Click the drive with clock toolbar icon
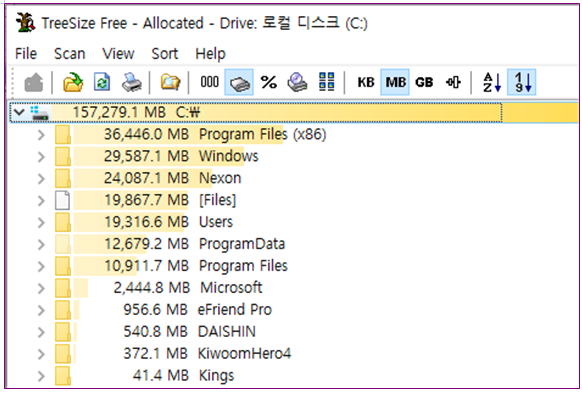The image size is (582, 393). coord(297,82)
